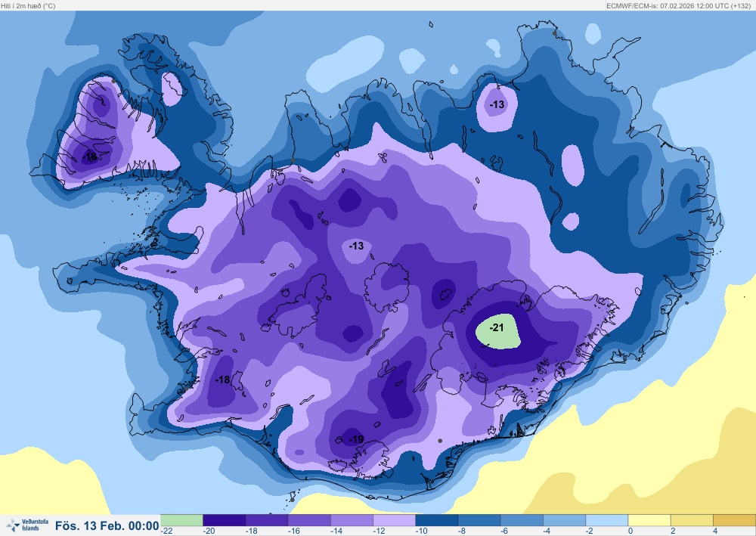Pick the light green -22 to -20 legend swatch
Viewport: 756px width, 536px height.
181,520
